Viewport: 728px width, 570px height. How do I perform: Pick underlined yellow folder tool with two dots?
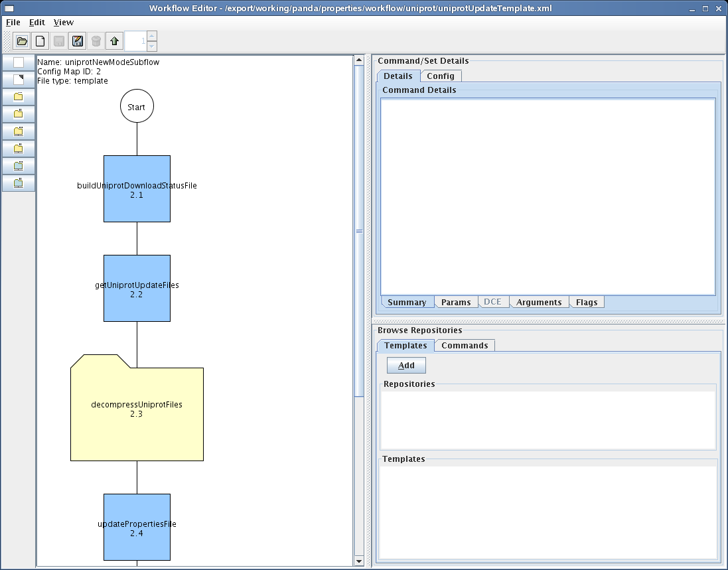[x=19, y=149]
